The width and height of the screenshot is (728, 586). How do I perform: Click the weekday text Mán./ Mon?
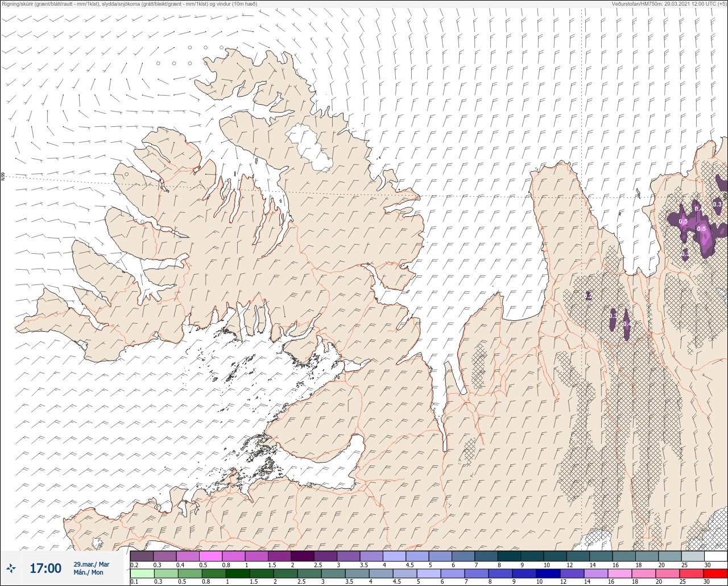(x=89, y=572)
